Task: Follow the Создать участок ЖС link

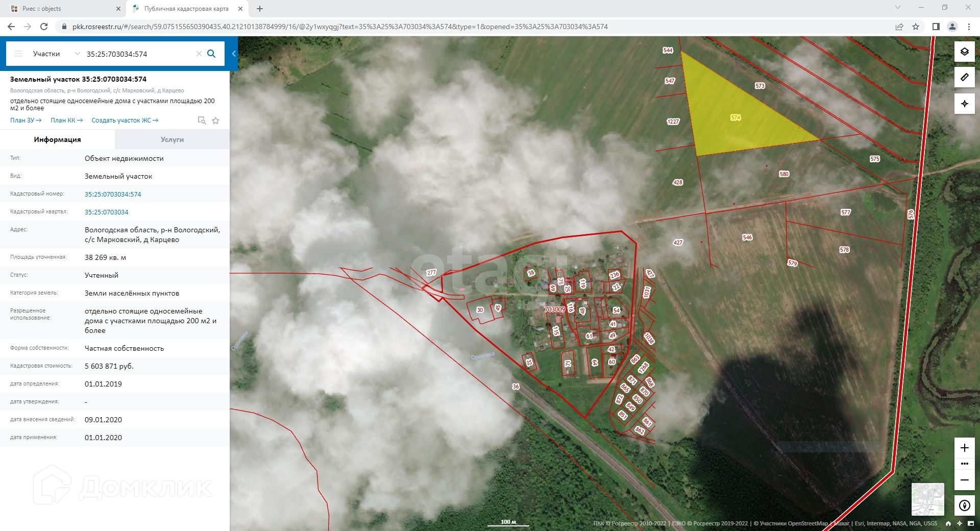Action: (125, 120)
